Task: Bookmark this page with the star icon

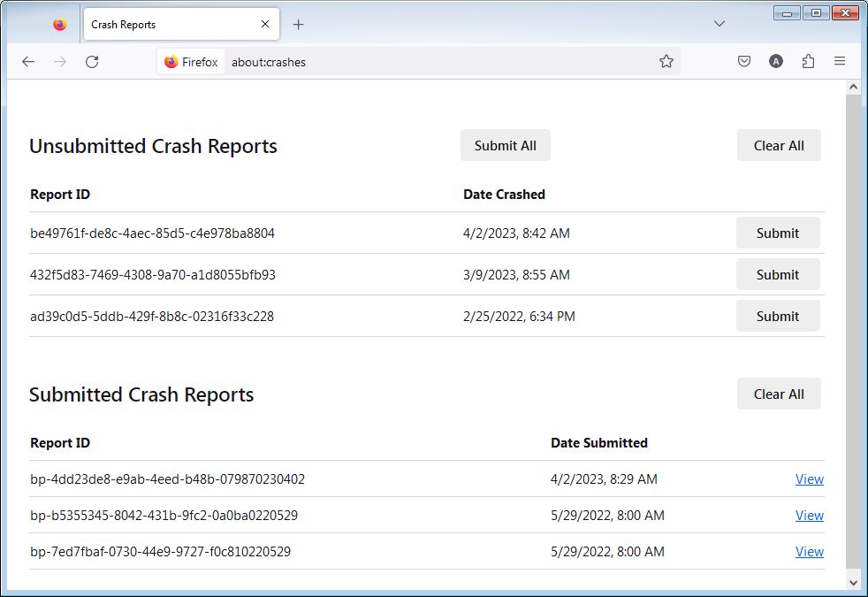Action: point(666,62)
